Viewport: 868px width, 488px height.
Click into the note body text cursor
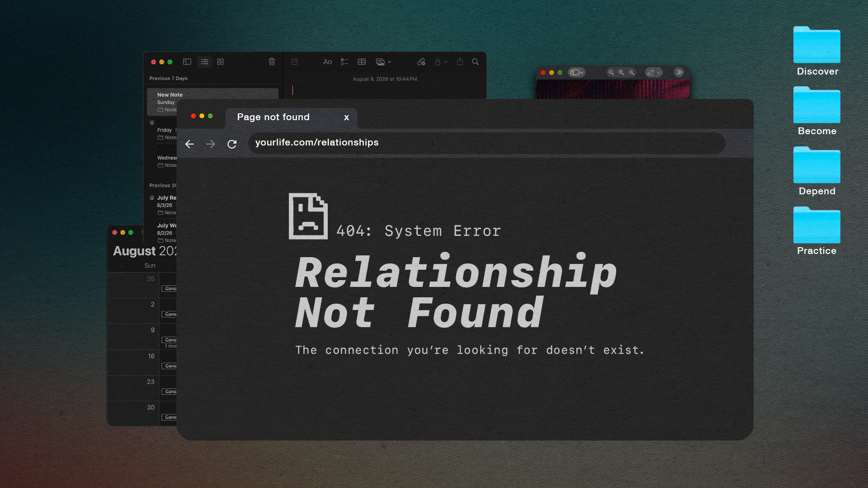[x=292, y=90]
